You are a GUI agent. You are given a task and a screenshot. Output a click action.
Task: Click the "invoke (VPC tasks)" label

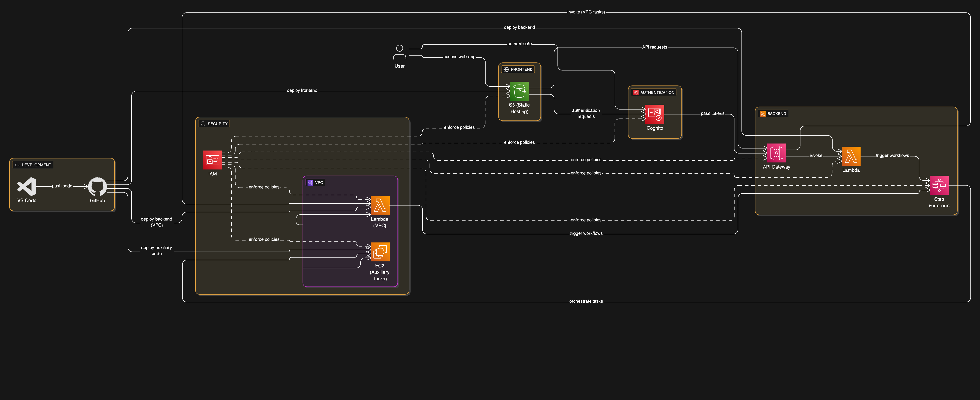tap(586, 12)
